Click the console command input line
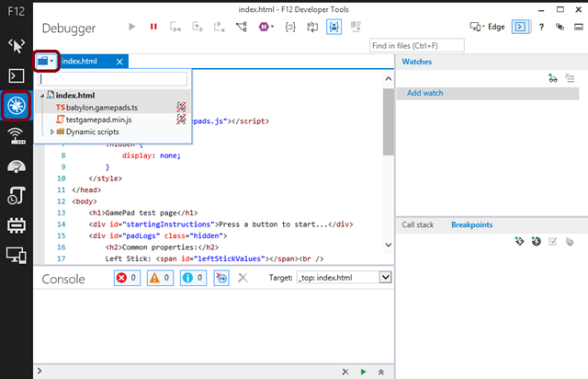Viewport: 588px width, 379px height. pyautogui.click(x=187, y=372)
